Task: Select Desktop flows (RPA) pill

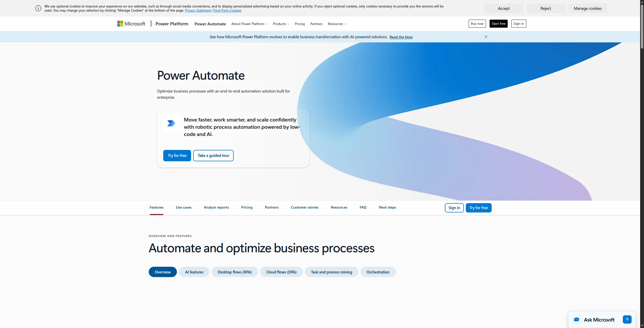Action: 235,272
